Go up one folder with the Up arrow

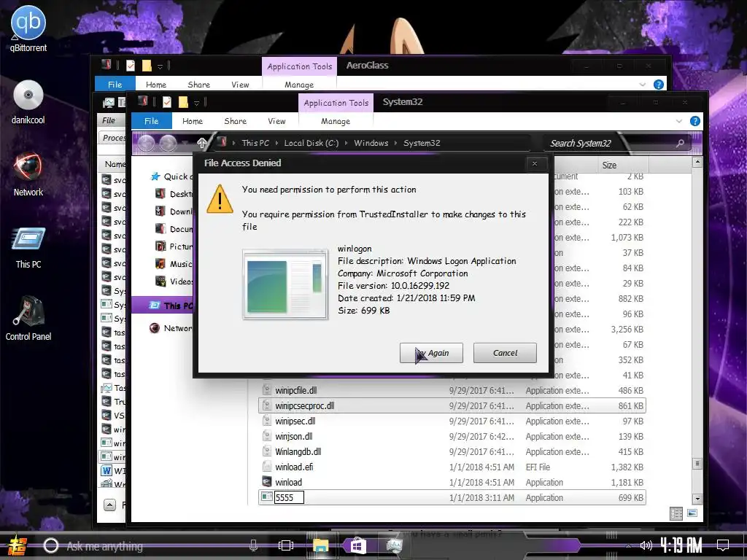(x=202, y=143)
